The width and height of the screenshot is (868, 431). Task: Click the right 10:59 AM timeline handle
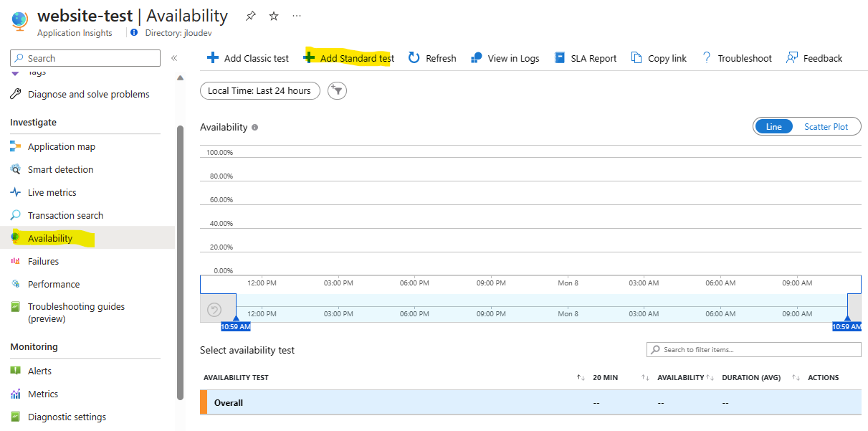[846, 326]
